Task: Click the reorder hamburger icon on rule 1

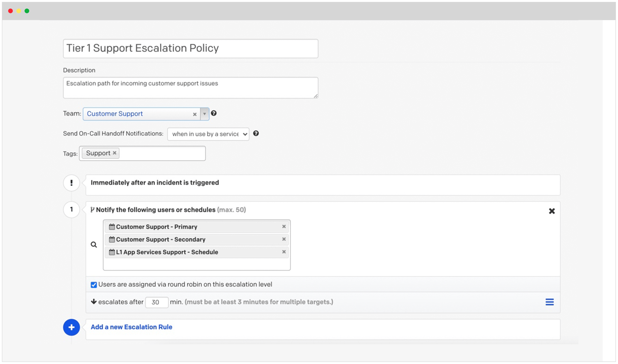Action: [549, 302]
